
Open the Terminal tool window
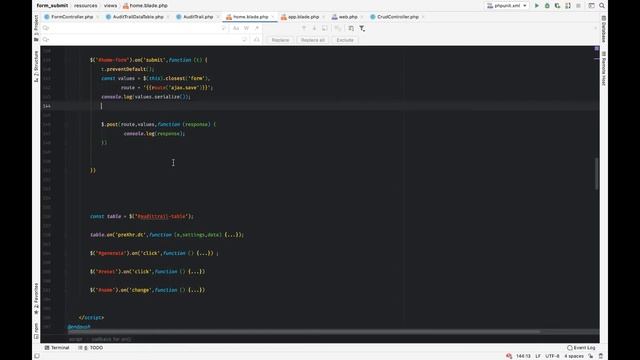[57, 348]
